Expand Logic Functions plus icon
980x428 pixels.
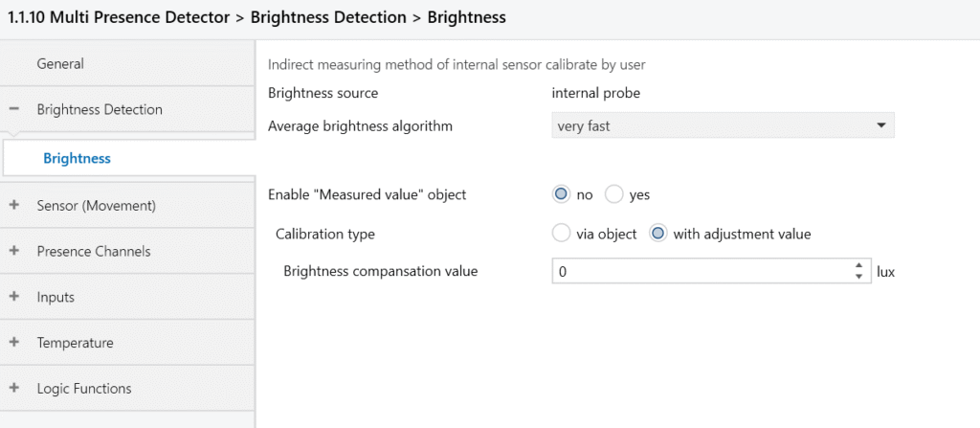14,388
